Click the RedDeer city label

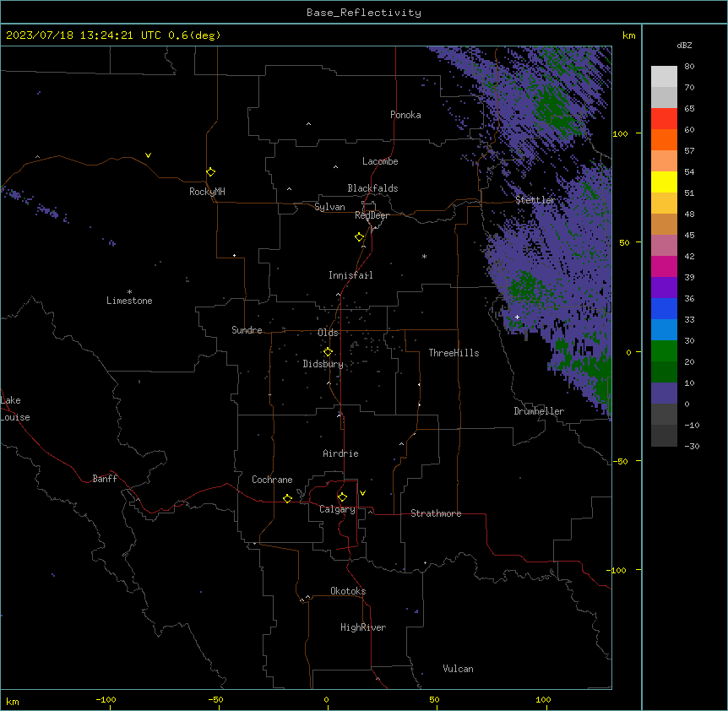coord(372,215)
